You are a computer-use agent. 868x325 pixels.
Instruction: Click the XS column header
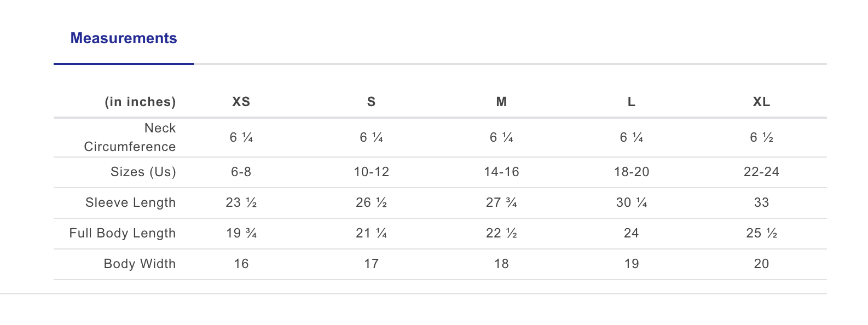[241, 102]
